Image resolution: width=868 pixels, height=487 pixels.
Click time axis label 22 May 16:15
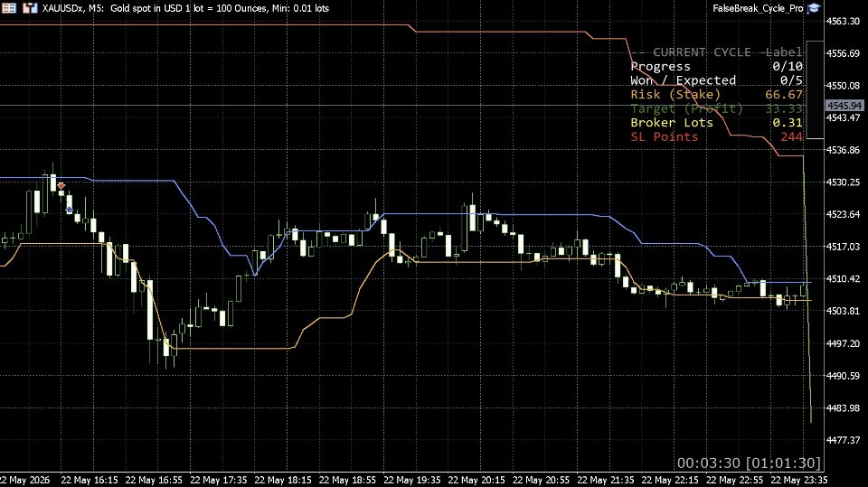click(x=90, y=480)
